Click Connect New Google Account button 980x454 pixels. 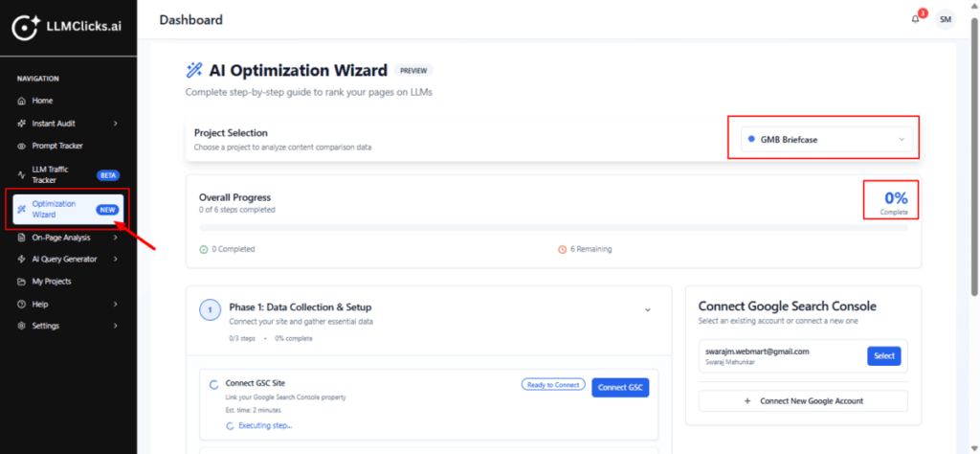803,400
